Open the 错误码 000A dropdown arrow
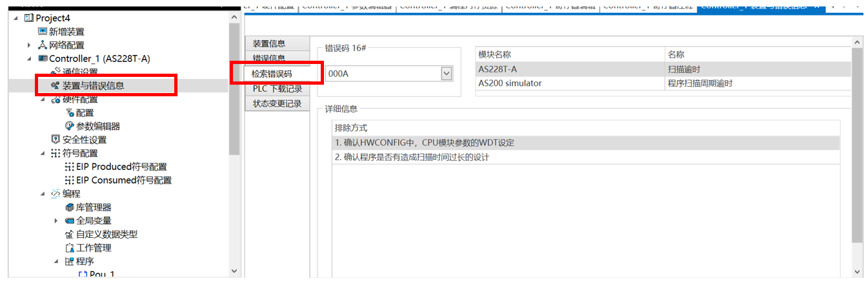The image size is (868, 285). [446, 74]
